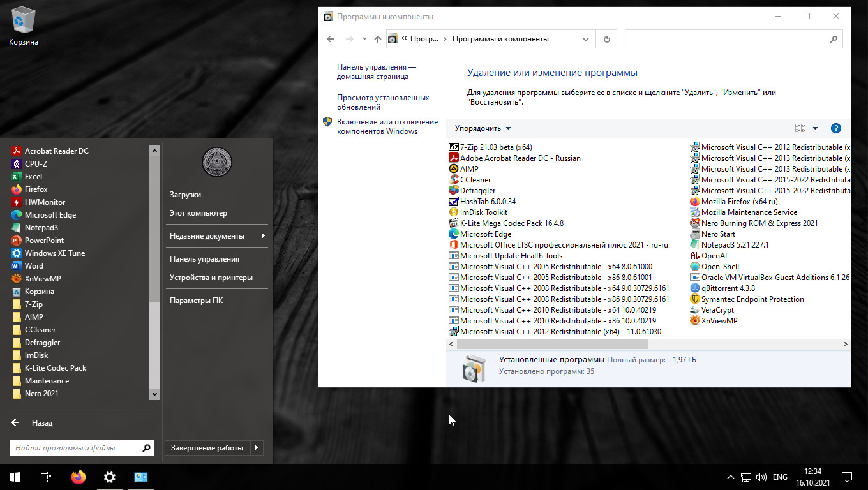Expand the 7-Zip folder in start menu
Viewport: 868px width, 490px height.
[27, 304]
